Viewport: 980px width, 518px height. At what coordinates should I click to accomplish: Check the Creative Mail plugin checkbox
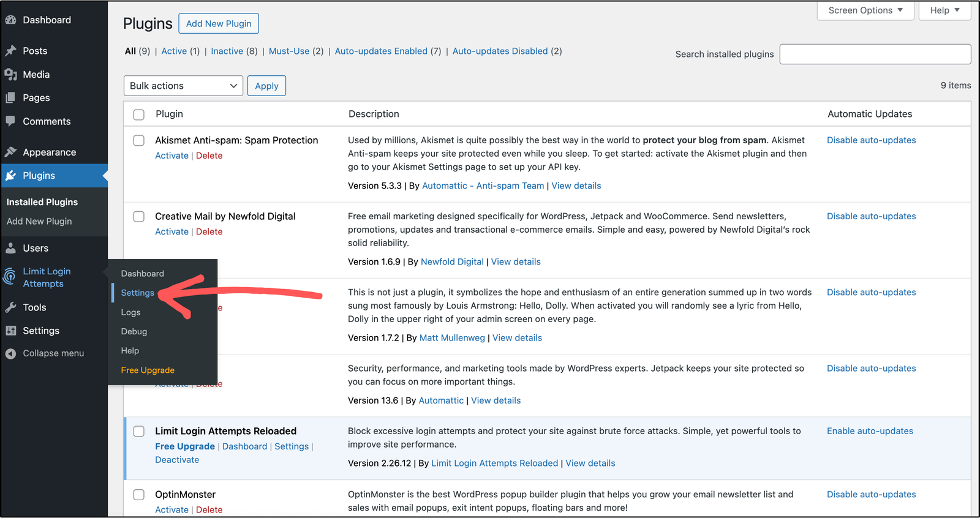click(x=139, y=216)
